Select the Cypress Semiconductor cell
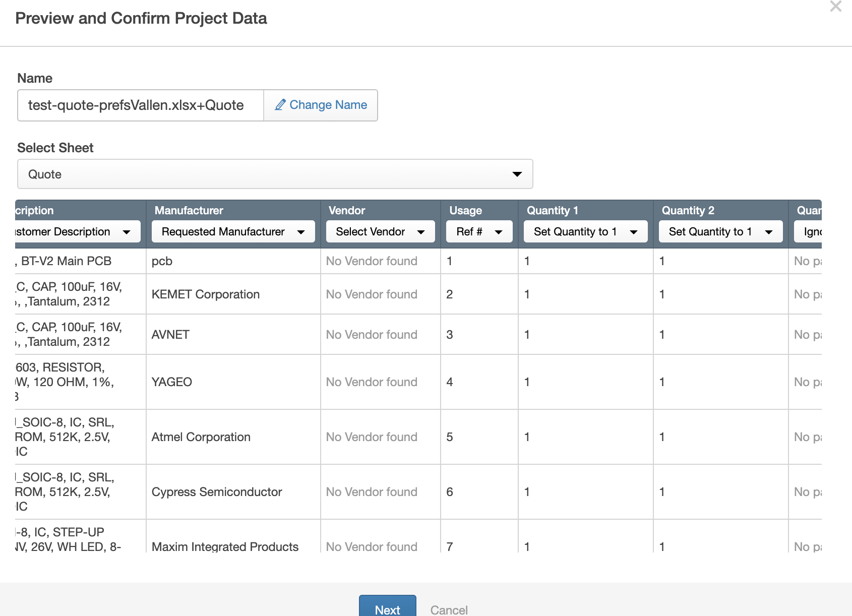Screen dimensions: 852x616 (x=217, y=491)
